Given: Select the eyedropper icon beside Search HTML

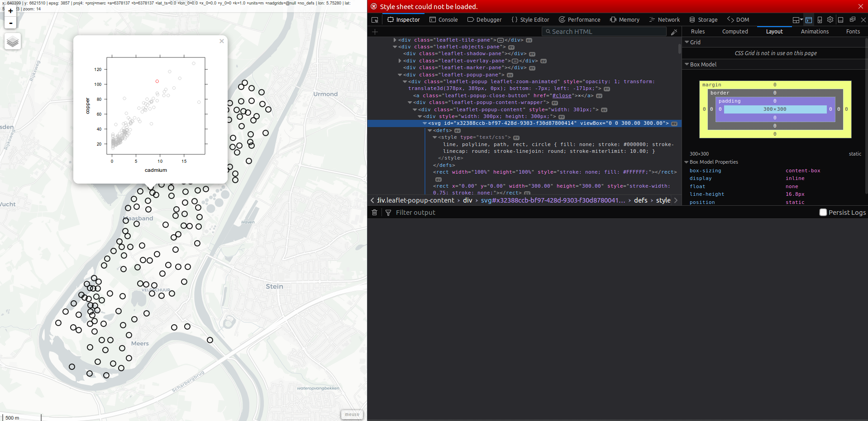Looking at the screenshot, I should [674, 32].
